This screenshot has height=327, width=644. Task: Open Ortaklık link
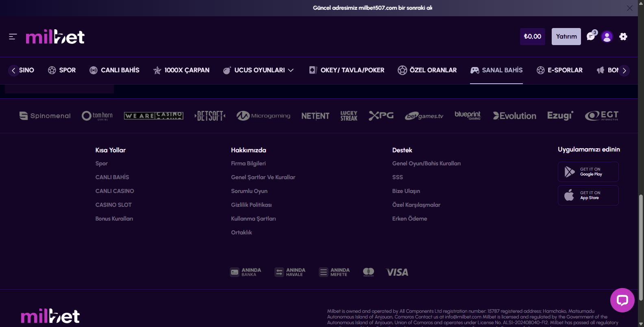241,233
